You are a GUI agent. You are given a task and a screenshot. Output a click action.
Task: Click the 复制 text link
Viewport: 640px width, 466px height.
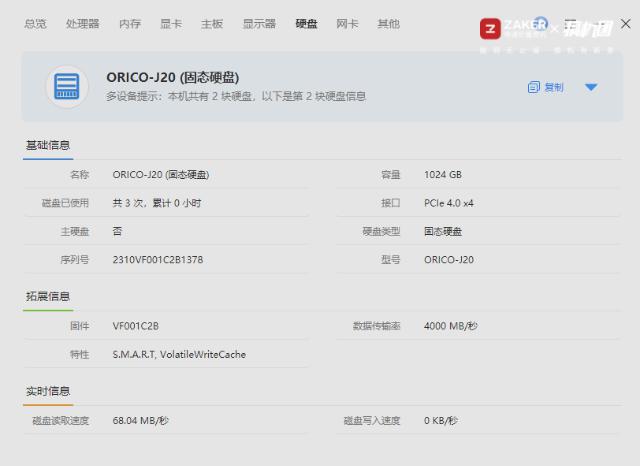[554, 87]
